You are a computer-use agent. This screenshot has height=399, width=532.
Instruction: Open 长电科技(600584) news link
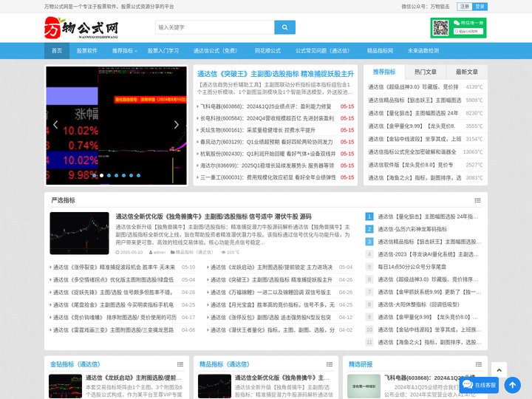[267, 118]
